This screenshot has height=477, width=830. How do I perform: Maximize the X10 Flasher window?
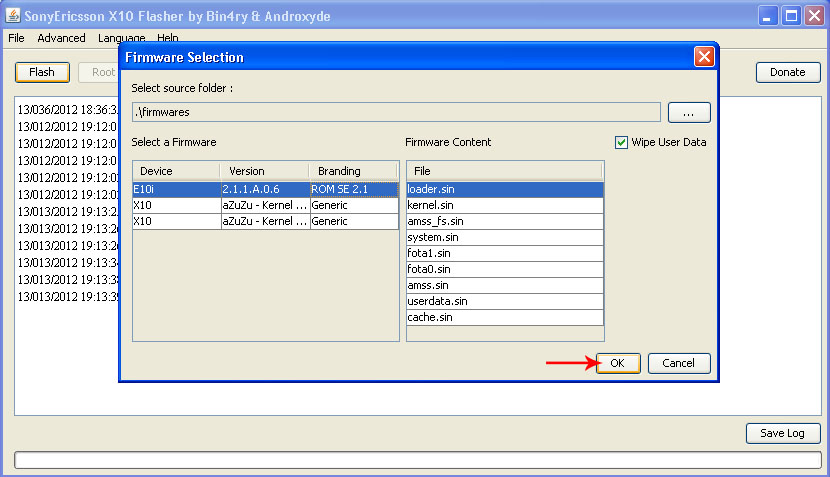point(791,15)
